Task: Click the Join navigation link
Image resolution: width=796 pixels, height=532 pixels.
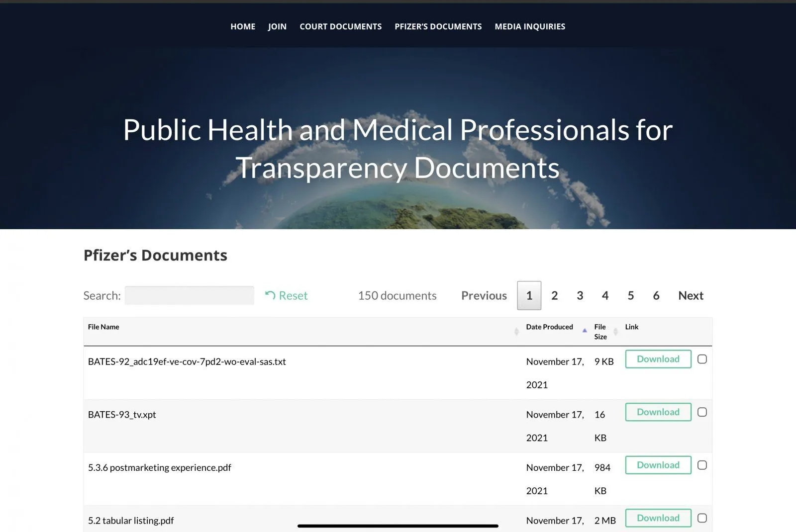Action: [277, 26]
